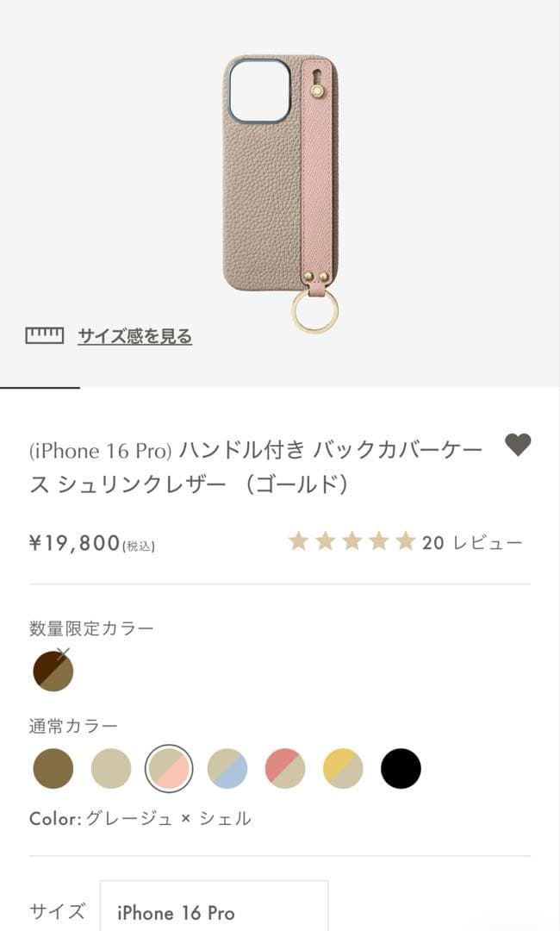The height and width of the screenshot is (931, 560).
Task: Pick the yellow and beige swatch
Action: tap(344, 768)
